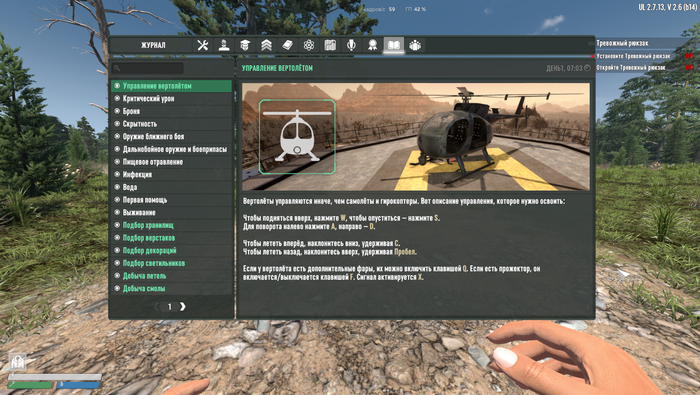Open the 'Скрытность' entry in the list
The image size is (700, 395).
172,124
